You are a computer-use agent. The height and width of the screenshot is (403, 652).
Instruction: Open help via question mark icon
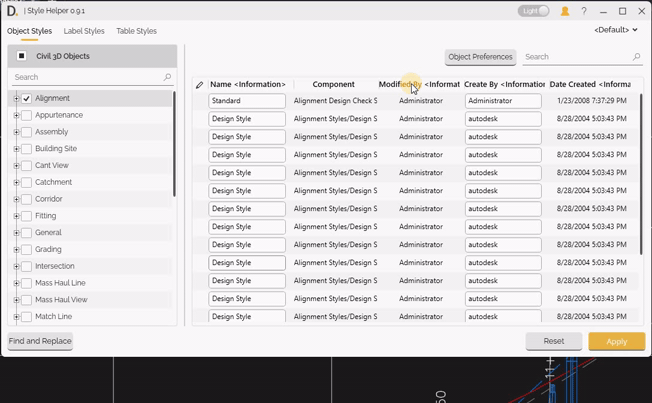[x=584, y=11]
